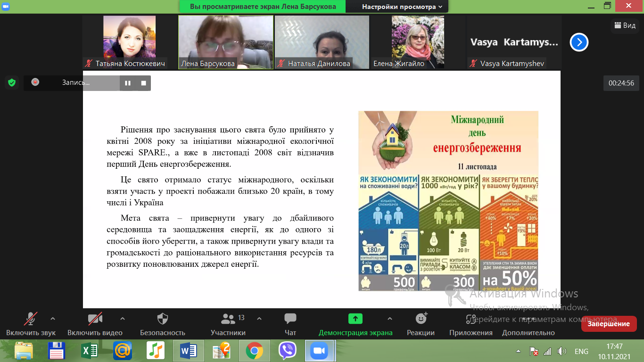This screenshot has height=362, width=644.
Task: Click the green sharing banner for Лена Барсукова
Action: tap(263, 7)
